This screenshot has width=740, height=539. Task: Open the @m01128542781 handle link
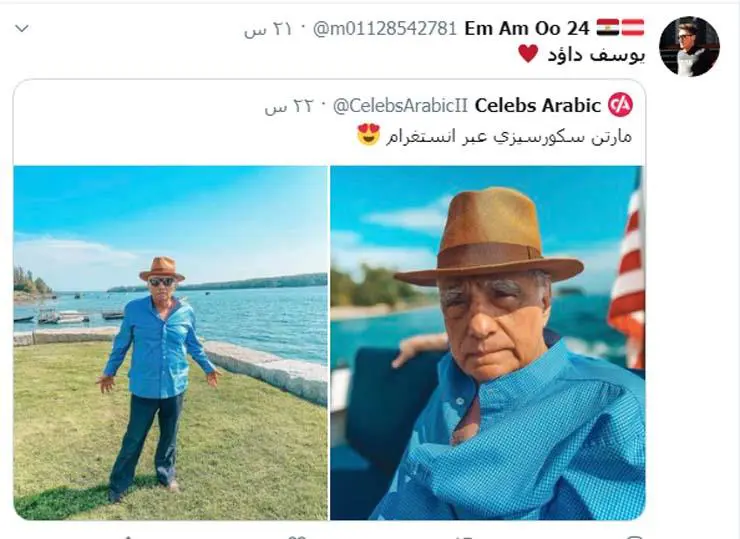pyautogui.click(x=385, y=29)
